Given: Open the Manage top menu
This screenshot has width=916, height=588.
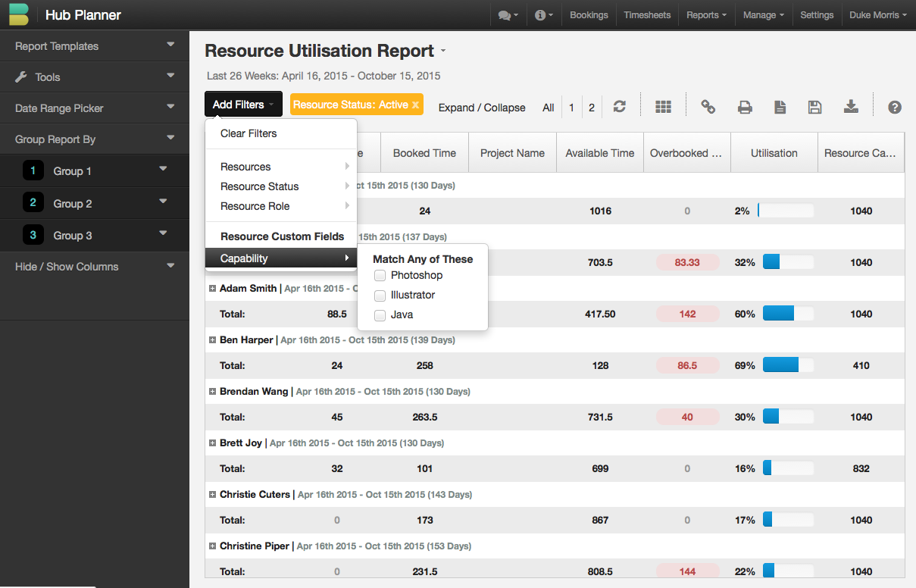Looking at the screenshot, I should pos(763,15).
